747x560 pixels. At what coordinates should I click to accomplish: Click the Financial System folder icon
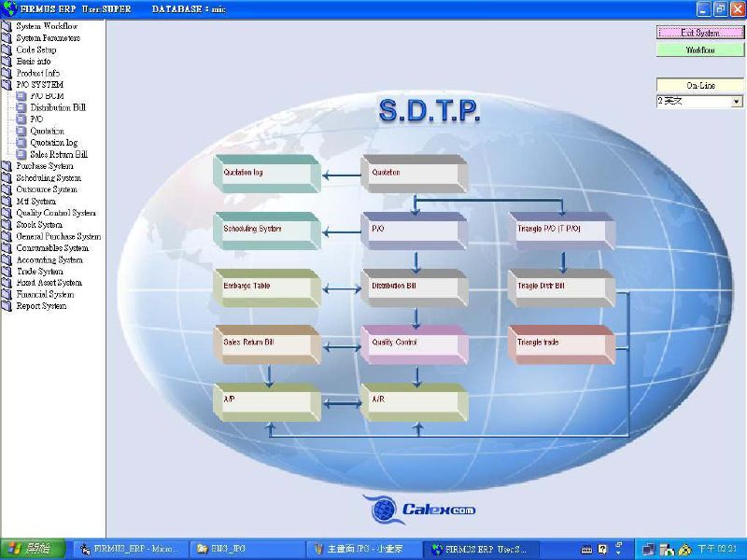pos(7,295)
